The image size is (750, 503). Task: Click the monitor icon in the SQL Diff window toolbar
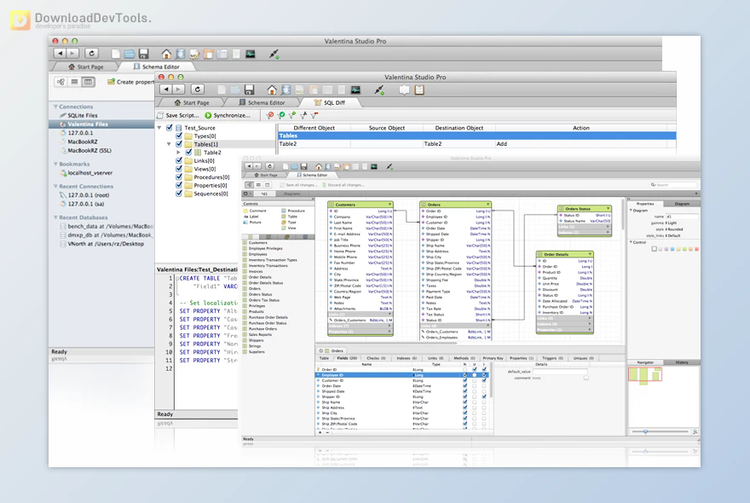click(355, 89)
